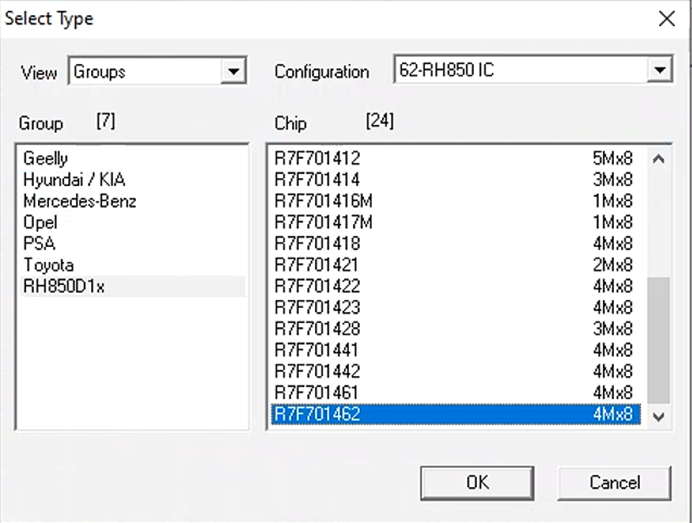Close the Select Type dialog
This screenshot has height=523, width=692.
(665, 18)
